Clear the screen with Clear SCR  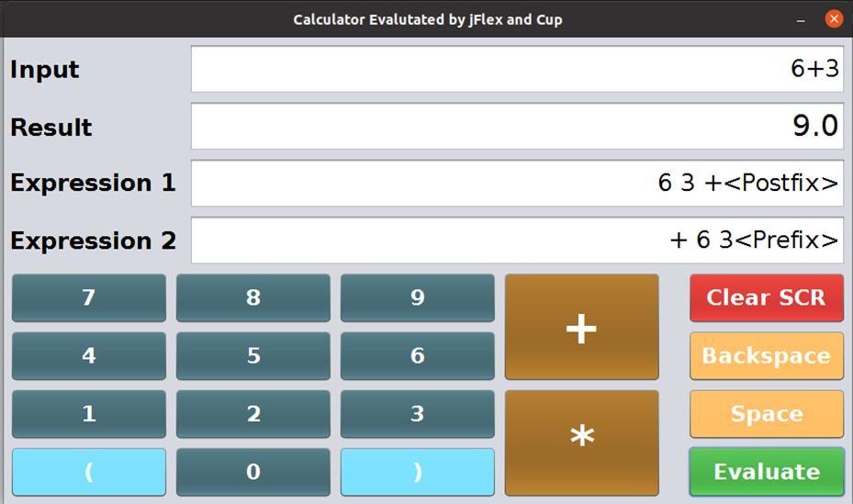(766, 297)
